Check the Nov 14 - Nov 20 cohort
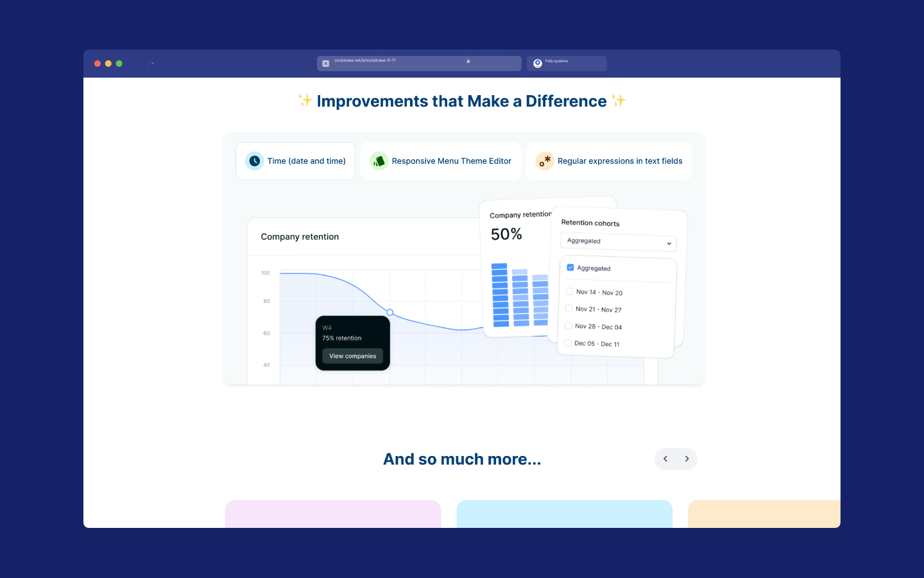924x578 pixels. (569, 292)
